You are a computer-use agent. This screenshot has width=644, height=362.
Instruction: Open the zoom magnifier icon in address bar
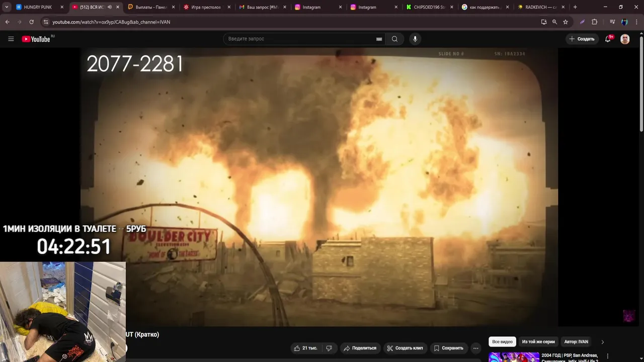554,22
